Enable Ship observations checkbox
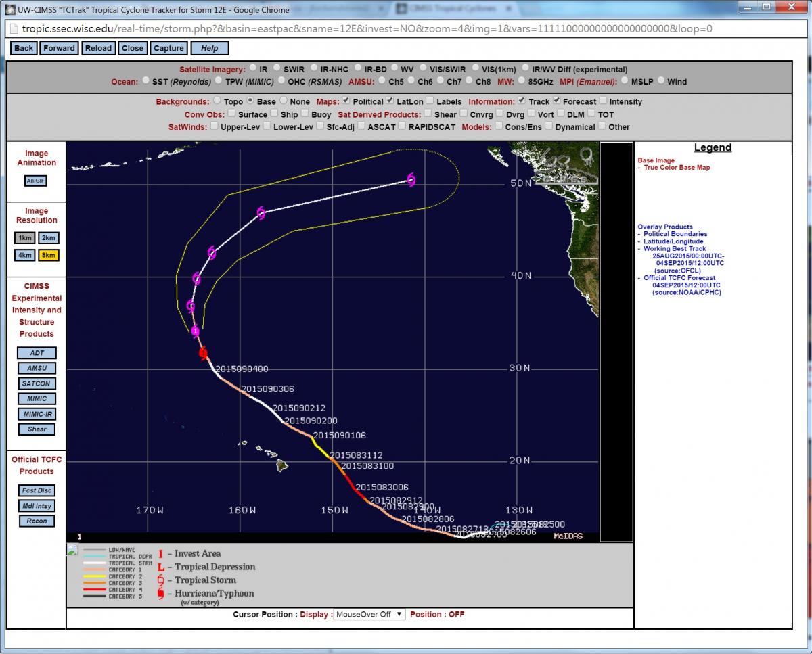 [274, 114]
